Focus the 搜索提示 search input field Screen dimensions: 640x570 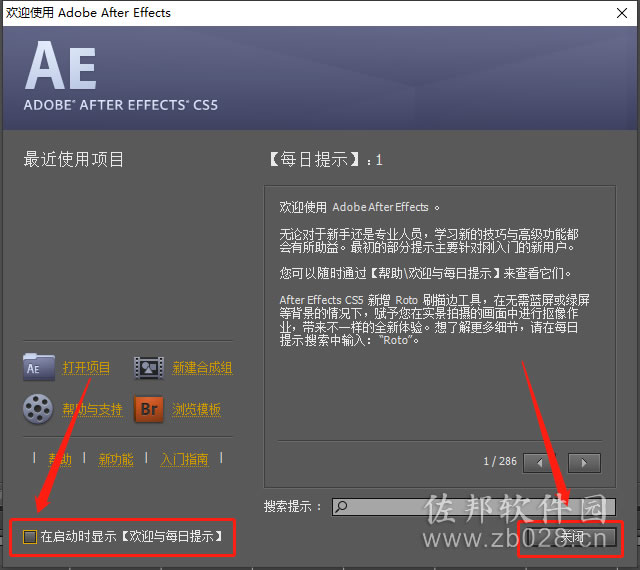[473, 507]
